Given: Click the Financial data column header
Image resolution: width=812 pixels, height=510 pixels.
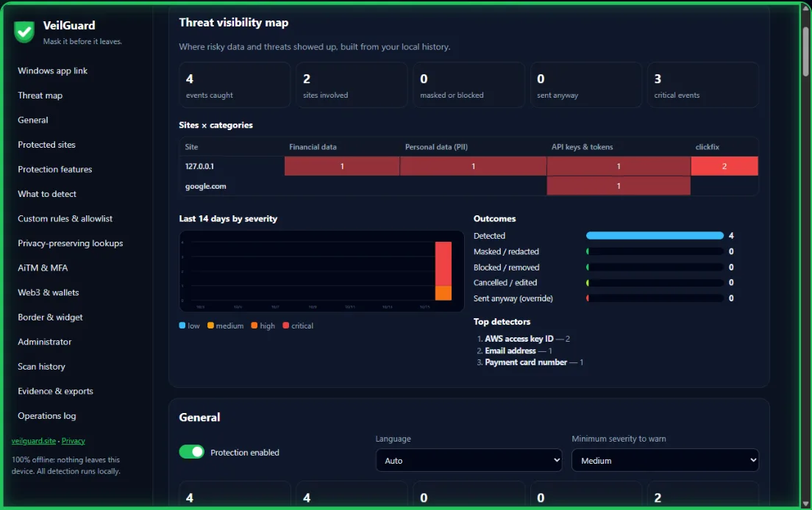Looking at the screenshot, I should click(313, 147).
